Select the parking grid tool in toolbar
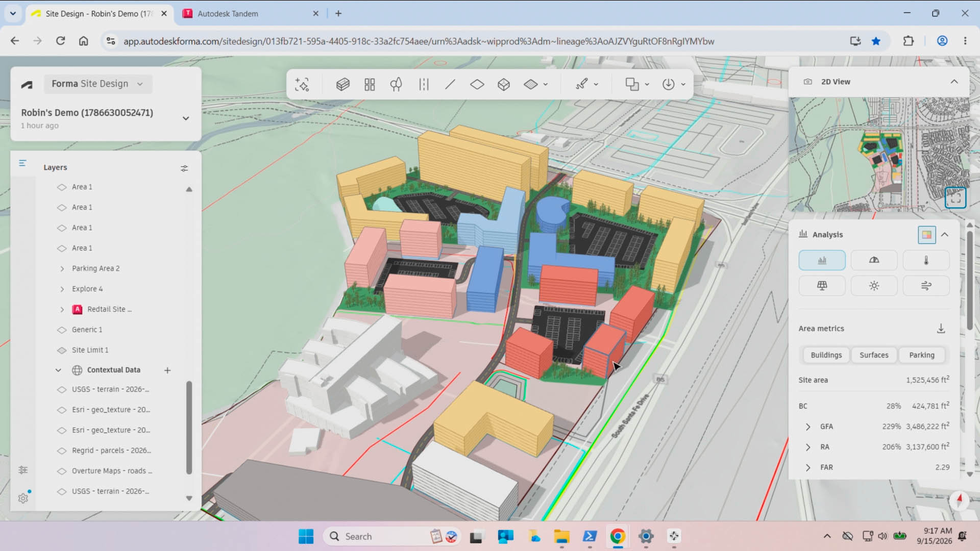 pyautogui.click(x=370, y=84)
